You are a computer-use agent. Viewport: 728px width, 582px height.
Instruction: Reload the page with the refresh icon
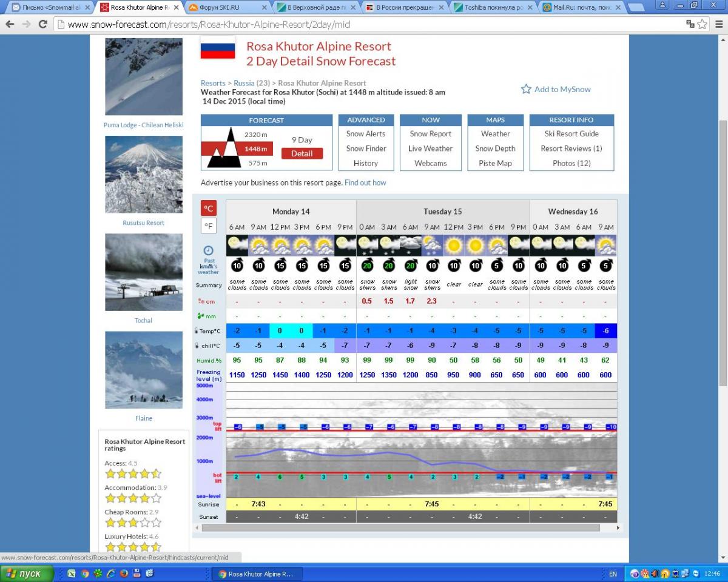(x=42, y=24)
